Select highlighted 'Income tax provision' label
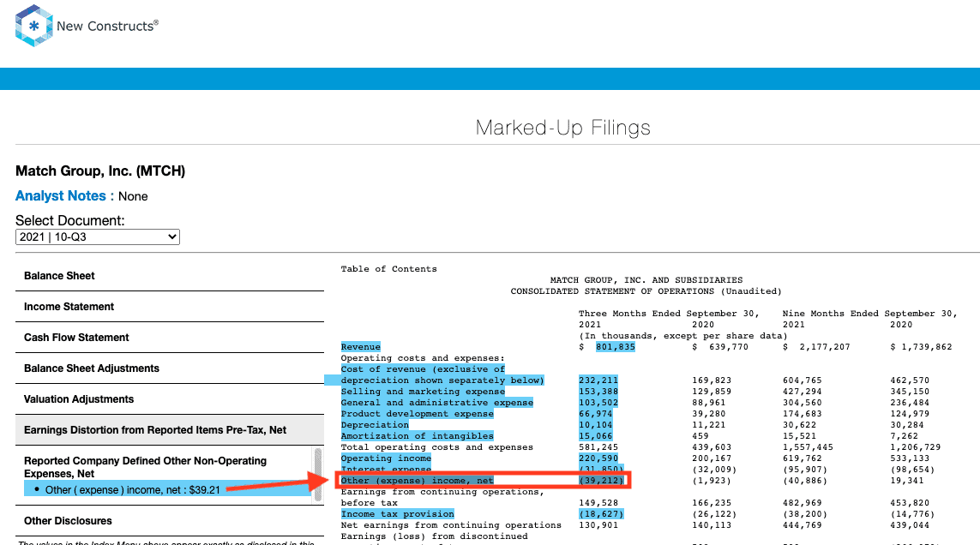This screenshot has height=545, width=980. [398, 514]
